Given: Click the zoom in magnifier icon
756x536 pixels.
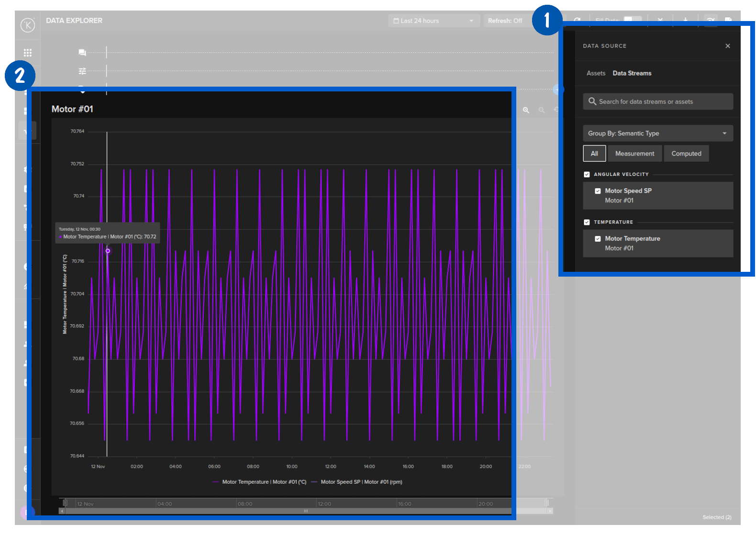Looking at the screenshot, I should [526, 110].
